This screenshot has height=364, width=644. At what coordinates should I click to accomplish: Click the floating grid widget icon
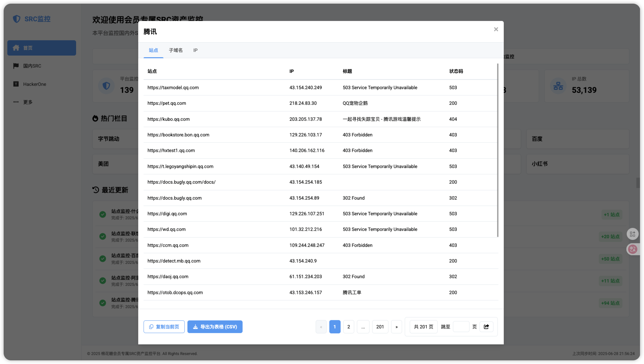[x=632, y=234]
